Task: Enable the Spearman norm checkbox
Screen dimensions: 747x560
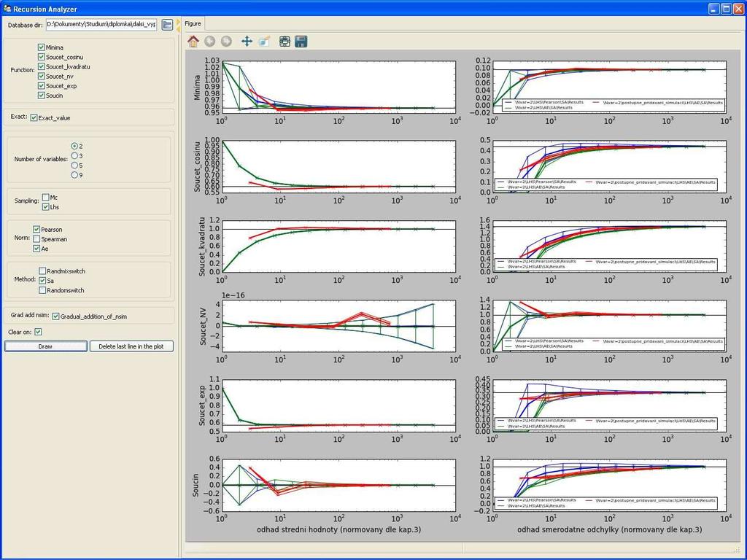Action: coord(36,239)
